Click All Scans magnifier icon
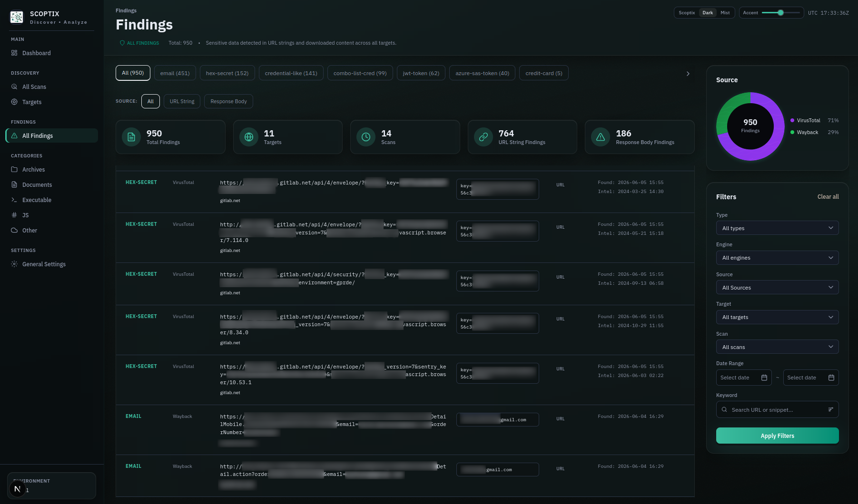 14,87
